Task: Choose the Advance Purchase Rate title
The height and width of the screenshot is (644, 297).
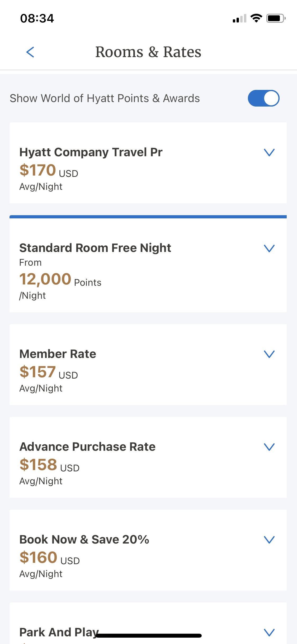Action: (x=87, y=447)
